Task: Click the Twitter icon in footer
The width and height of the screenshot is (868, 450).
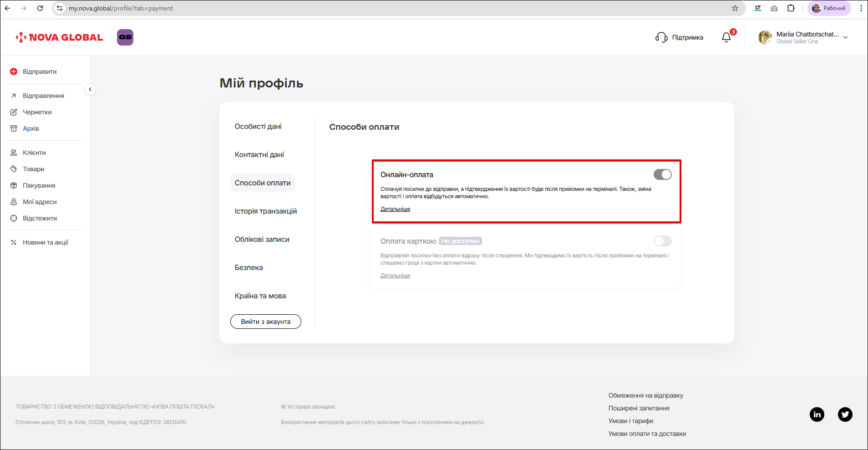Action: (x=845, y=414)
